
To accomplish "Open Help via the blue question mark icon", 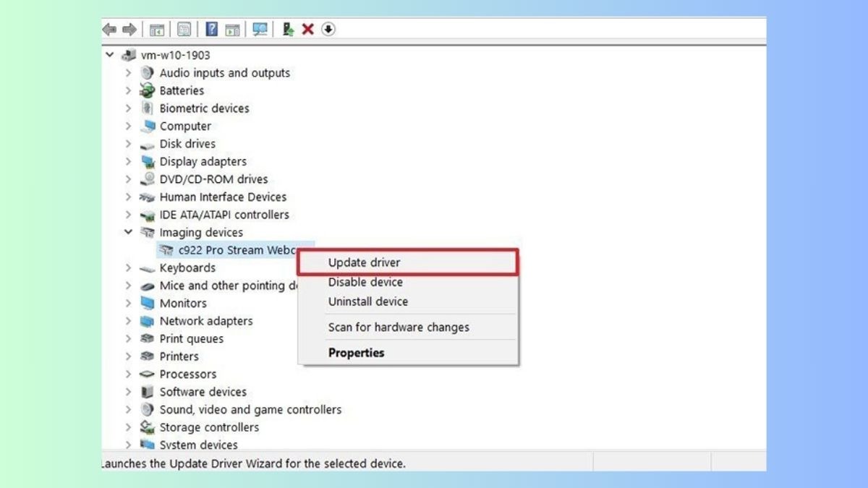I will click(212, 29).
